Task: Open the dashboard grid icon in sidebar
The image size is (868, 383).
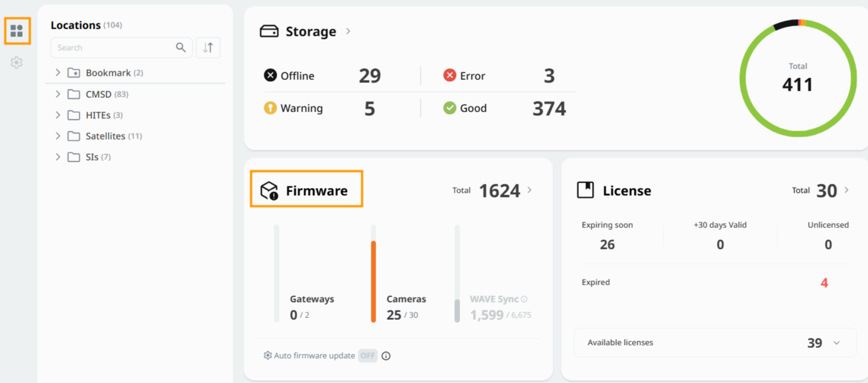Action: point(17,31)
